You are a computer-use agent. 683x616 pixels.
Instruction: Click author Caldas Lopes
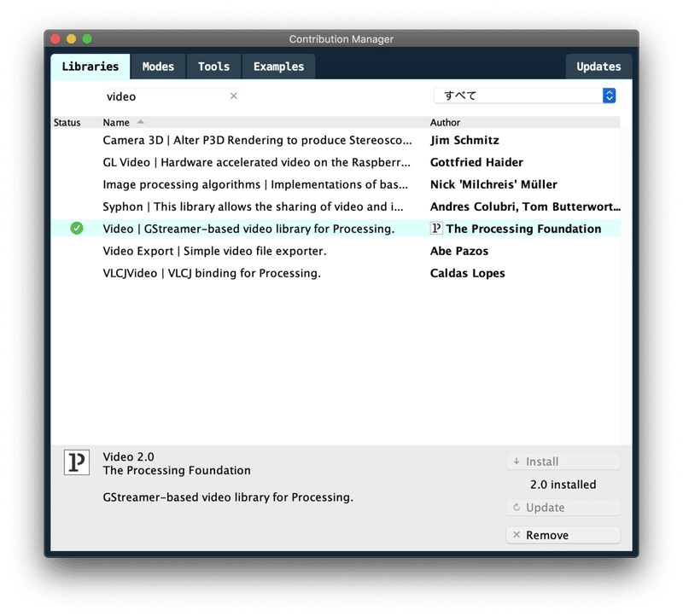coord(467,273)
